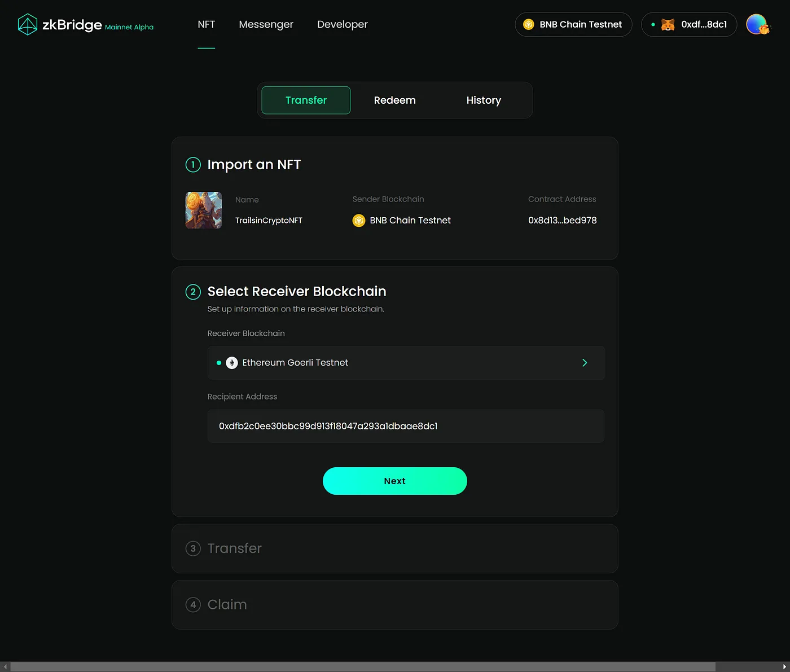The height and width of the screenshot is (672, 790).
Task: Click the MetaMask fox wallet icon
Action: 668,25
